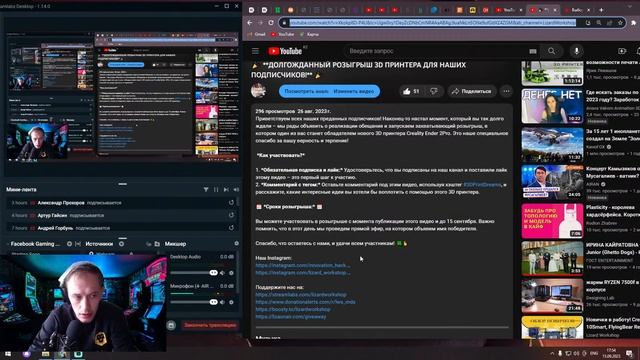Open the Карты bookmark
The width and height of the screenshot is (640, 360).
tap(309, 34)
